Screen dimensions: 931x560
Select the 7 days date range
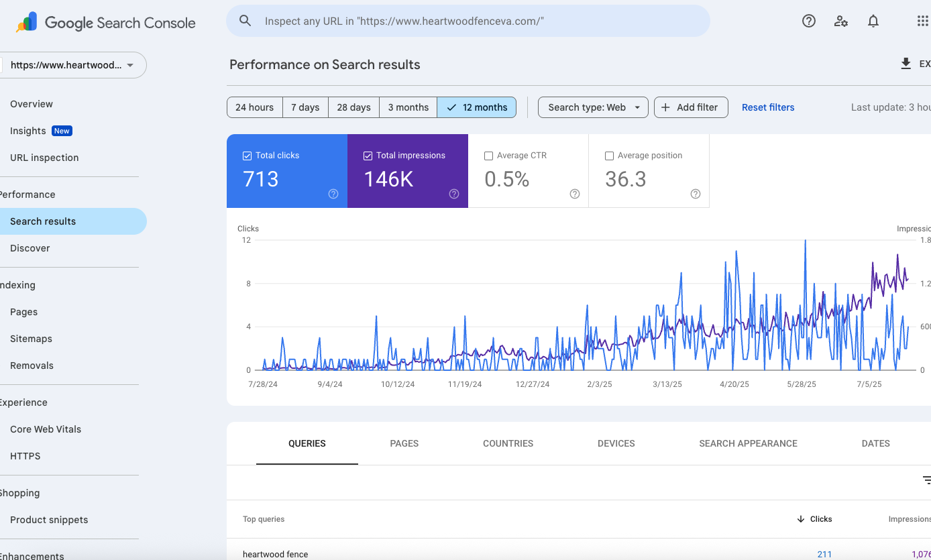click(x=305, y=107)
